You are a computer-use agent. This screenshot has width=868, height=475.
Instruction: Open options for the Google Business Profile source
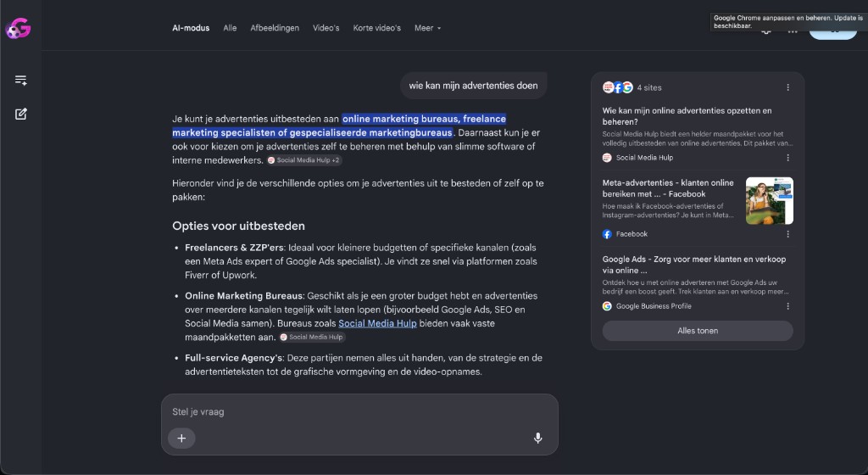pos(787,306)
